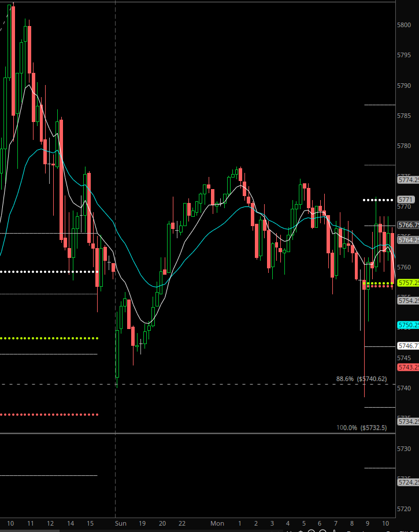Click the 15 label on time axis

pyautogui.click(x=90, y=523)
